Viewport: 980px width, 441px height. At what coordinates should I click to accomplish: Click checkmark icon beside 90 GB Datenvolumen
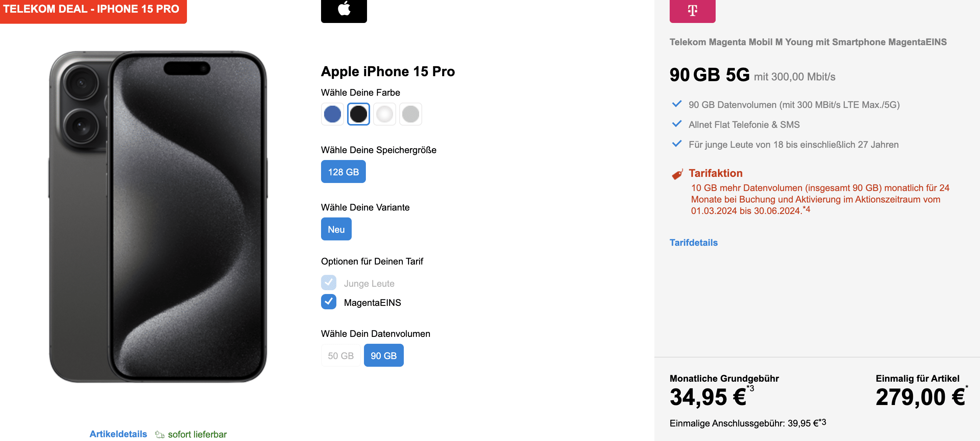pyautogui.click(x=677, y=104)
